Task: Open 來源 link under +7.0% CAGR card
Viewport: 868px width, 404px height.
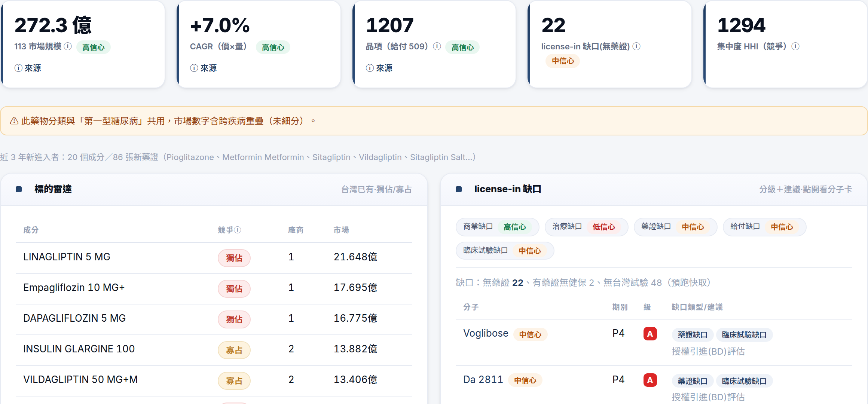Action: click(x=204, y=68)
